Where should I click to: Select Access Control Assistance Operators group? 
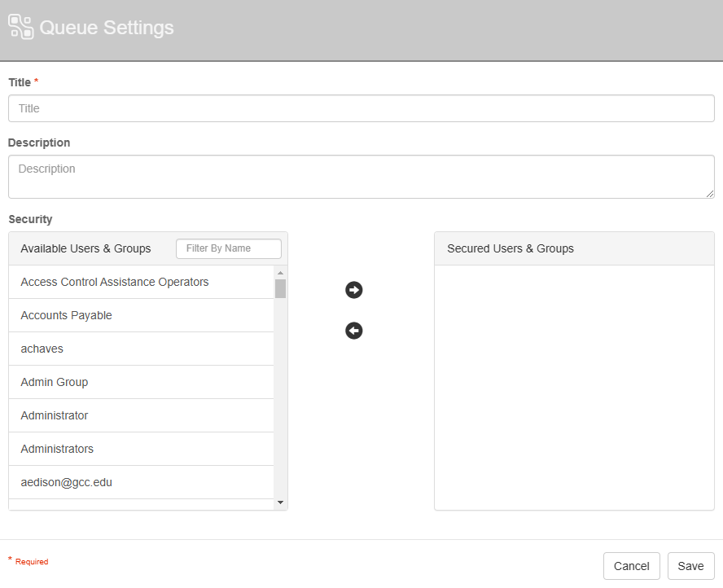click(x=115, y=282)
